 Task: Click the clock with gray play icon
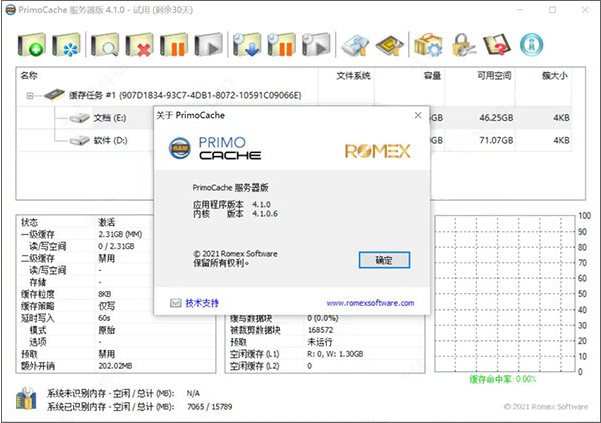click(x=316, y=45)
